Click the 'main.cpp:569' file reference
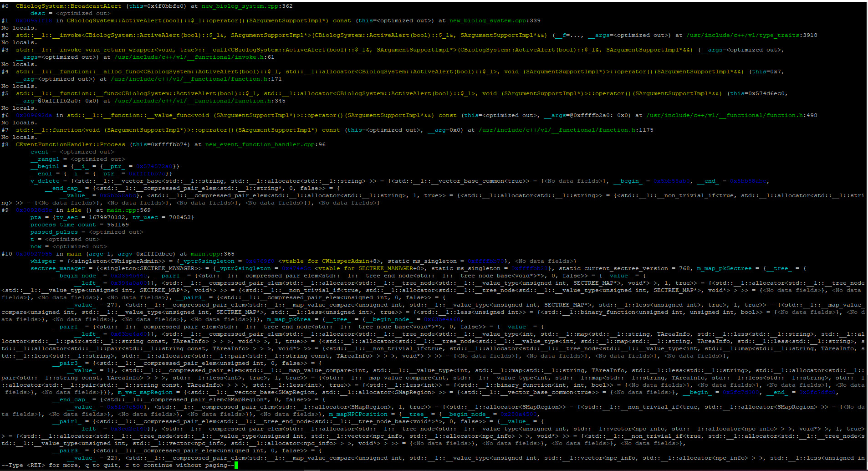The height and width of the screenshot is (471, 868). pyautogui.click(x=129, y=210)
